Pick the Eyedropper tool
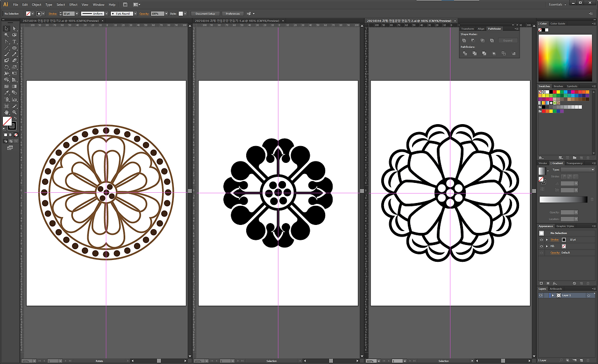 [7, 93]
